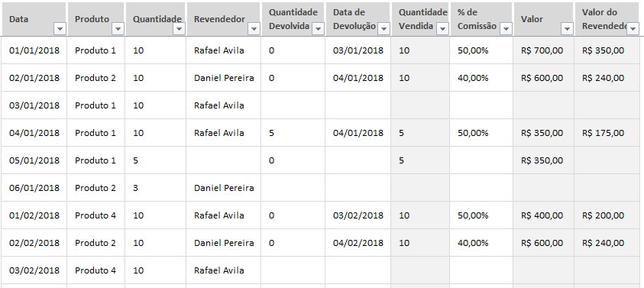Image resolution: width=644 pixels, height=288 pixels.
Task: Select the cell with date 01/01/2018
Action: tap(34, 50)
